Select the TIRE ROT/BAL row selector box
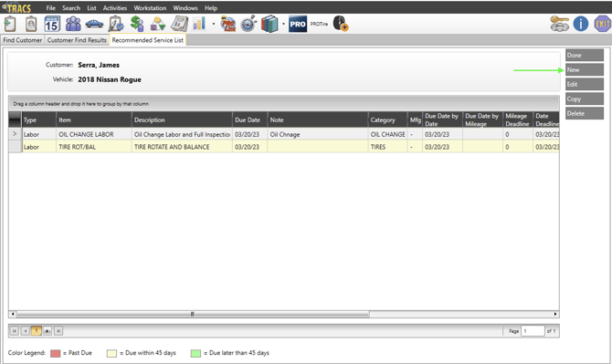612x364 pixels. (x=15, y=147)
